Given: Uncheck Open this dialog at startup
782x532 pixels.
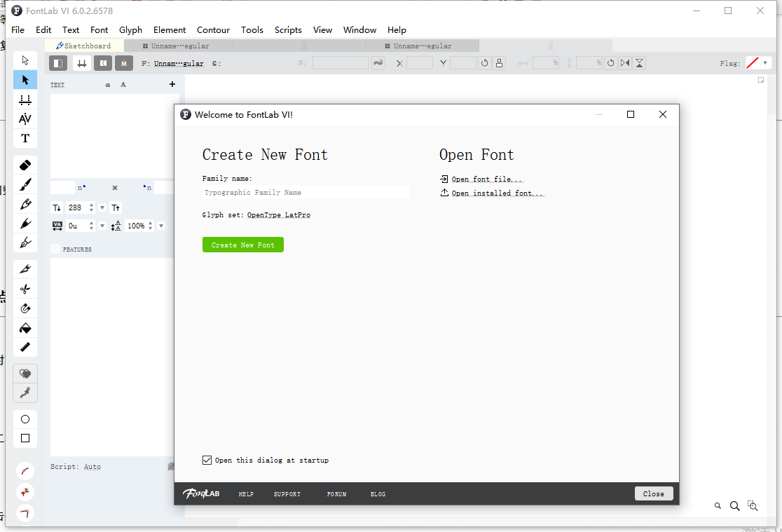Looking at the screenshot, I should click(x=207, y=460).
